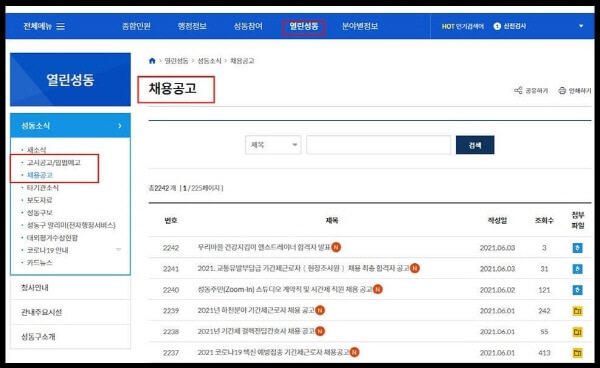
Task: Select 타기관소식 in the sidebar
Action: coord(43,188)
